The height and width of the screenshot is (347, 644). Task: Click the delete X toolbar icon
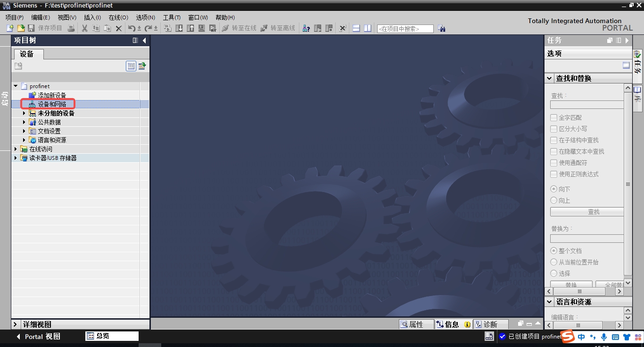tap(118, 28)
